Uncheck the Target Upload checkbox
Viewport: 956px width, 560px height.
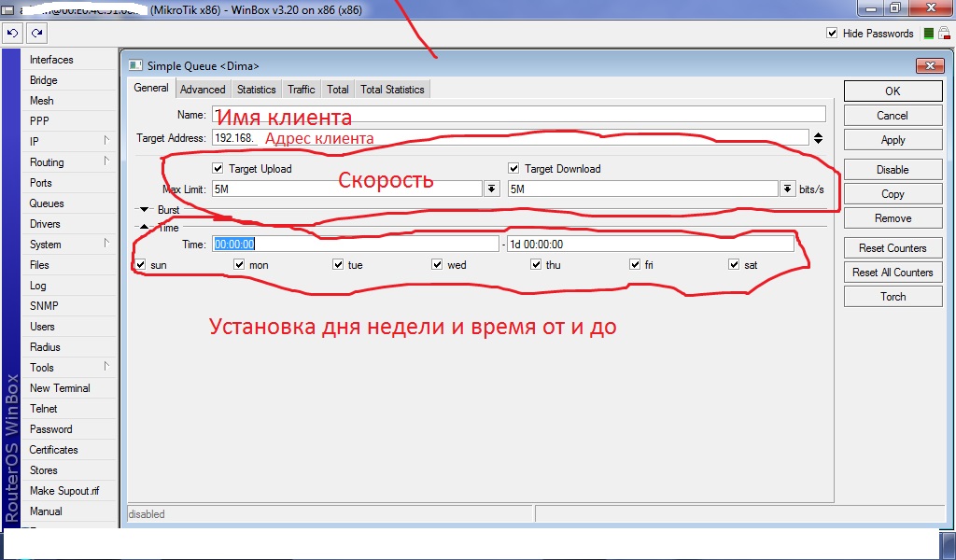218,168
